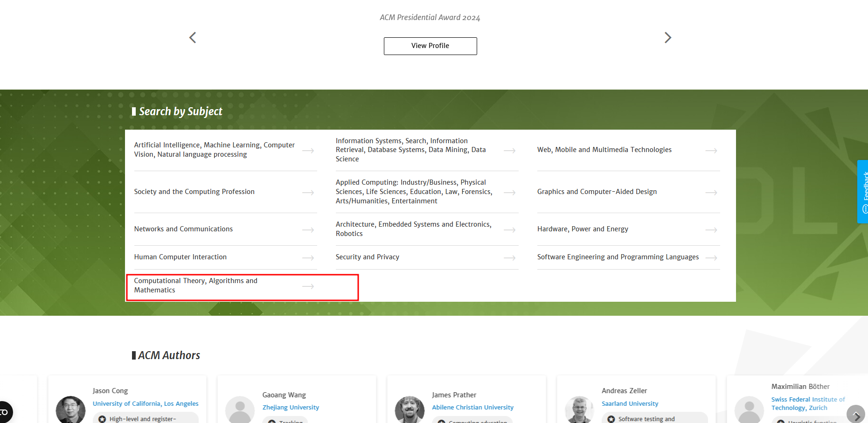This screenshot has height=423, width=868.
Task: Open Artificial Intelligence, Machine Learning subject
Action: point(214,150)
